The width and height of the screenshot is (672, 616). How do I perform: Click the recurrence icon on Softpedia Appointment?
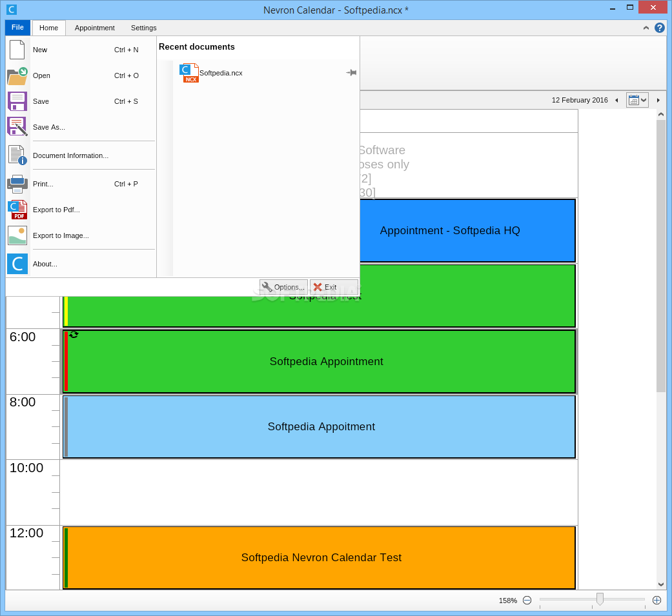pos(74,335)
